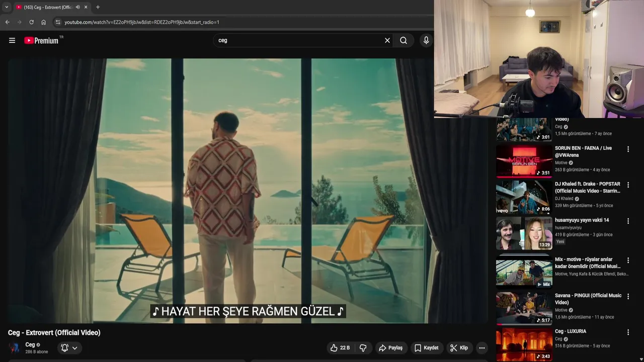Screen dimensions: 644x362
Task: Open options for SORUN BEN - FAENA video
Action: pyautogui.click(x=628, y=149)
